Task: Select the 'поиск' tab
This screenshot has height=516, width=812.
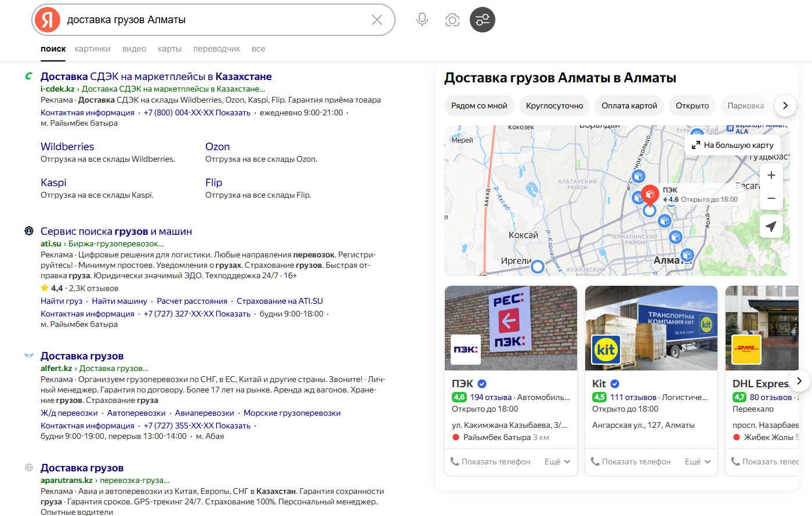Action: [x=53, y=49]
